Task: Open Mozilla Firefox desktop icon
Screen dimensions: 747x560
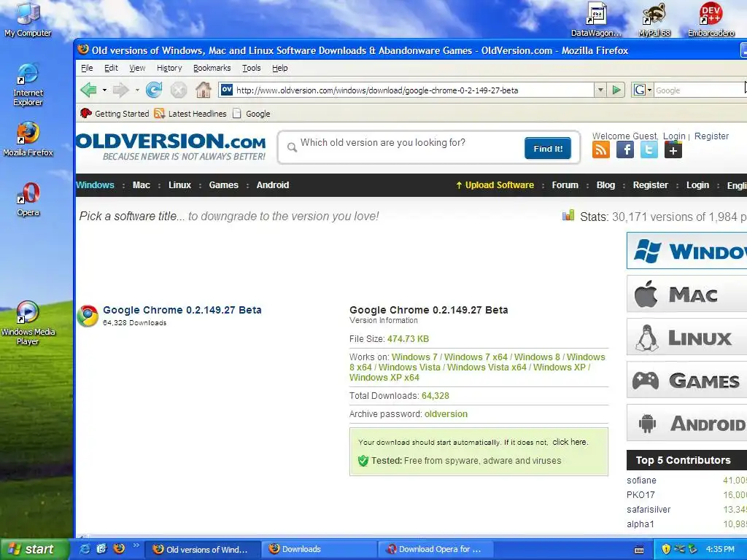Action: tap(28, 139)
